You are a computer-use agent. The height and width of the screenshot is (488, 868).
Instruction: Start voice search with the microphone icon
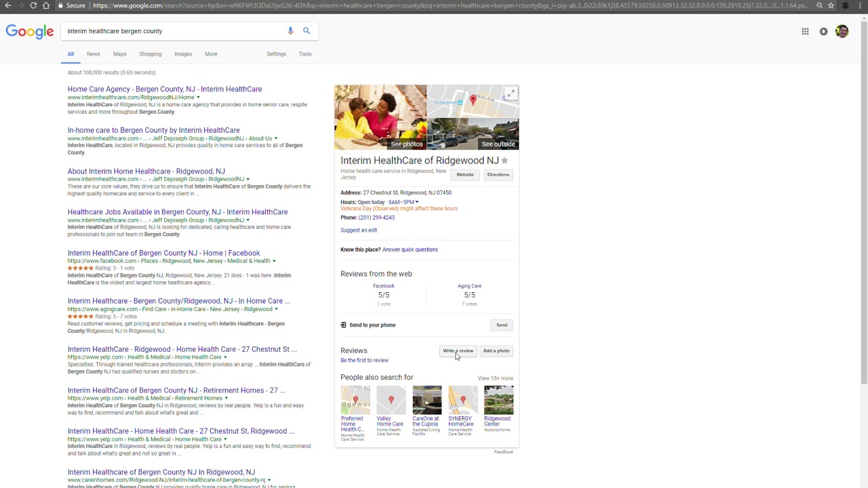click(290, 30)
